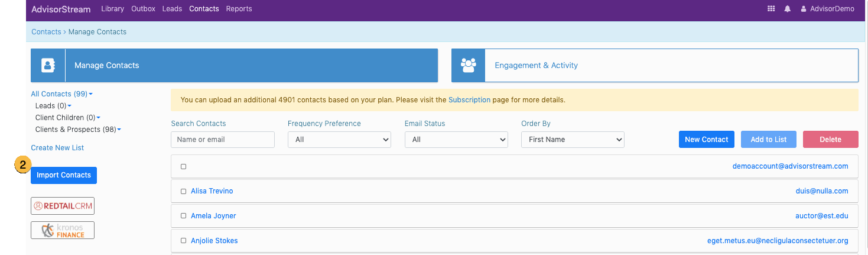
Task: Click the AdvisorDemo user profile icon
Action: [x=804, y=9]
